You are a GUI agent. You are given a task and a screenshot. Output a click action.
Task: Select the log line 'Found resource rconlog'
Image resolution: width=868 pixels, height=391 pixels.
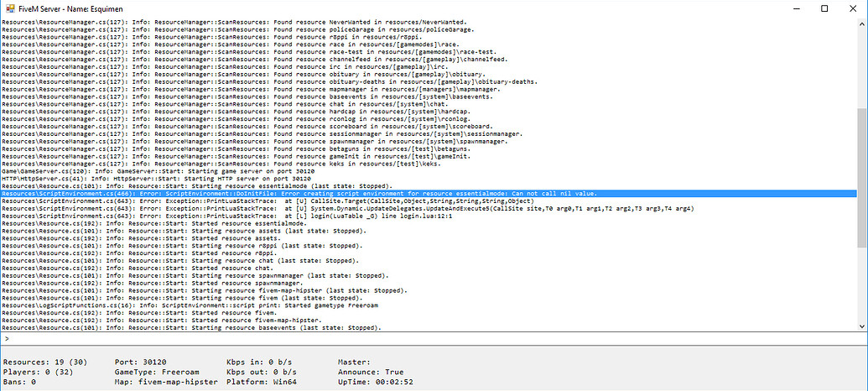[236, 119]
